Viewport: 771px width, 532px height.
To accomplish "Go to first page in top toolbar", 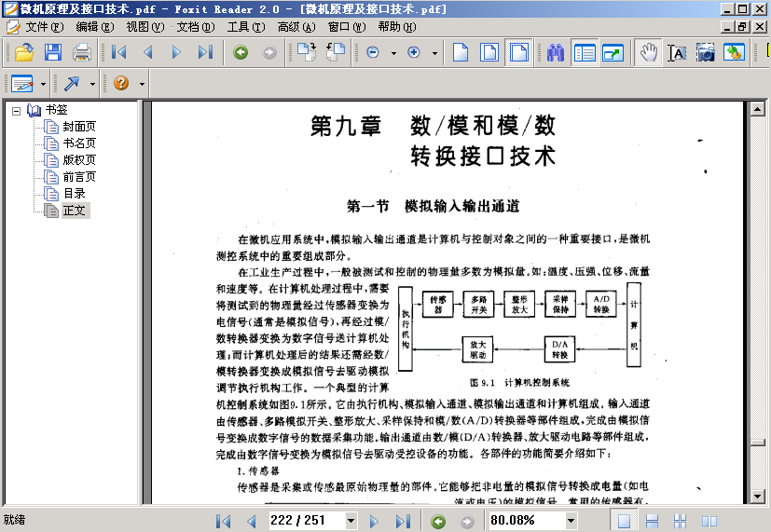I will (118, 52).
